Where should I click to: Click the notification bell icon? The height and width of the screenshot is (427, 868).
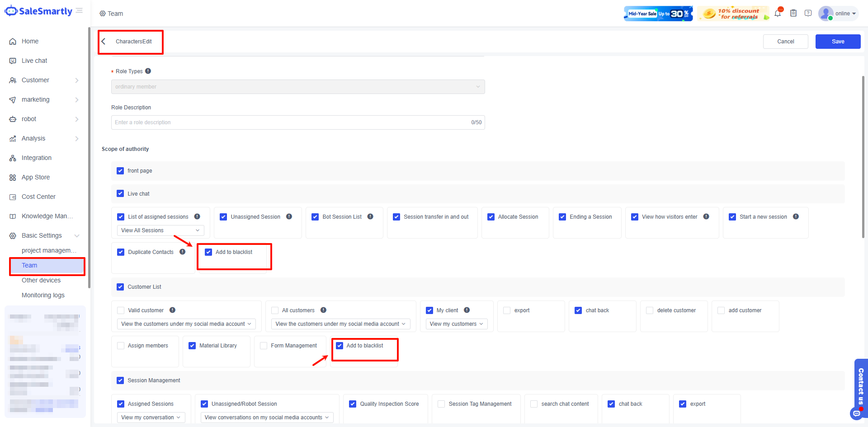[778, 14]
